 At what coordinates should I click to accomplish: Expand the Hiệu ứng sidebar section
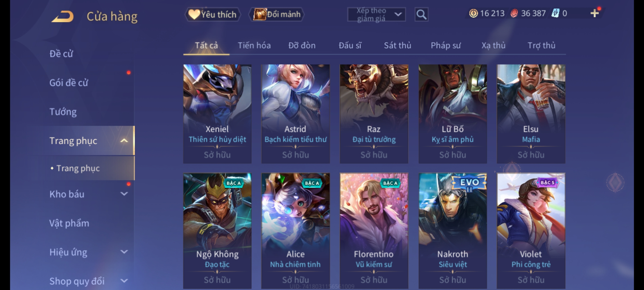[x=124, y=252]
